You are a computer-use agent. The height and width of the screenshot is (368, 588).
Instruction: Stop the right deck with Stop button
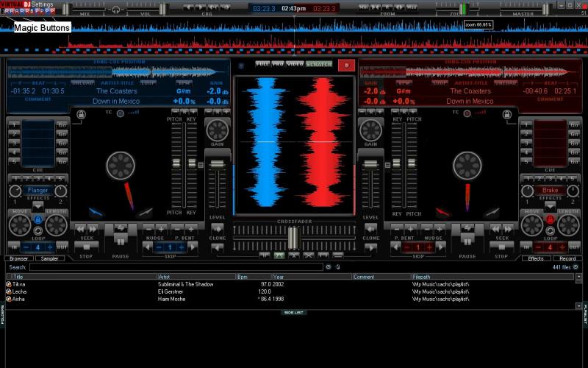[x=501, y=247]
